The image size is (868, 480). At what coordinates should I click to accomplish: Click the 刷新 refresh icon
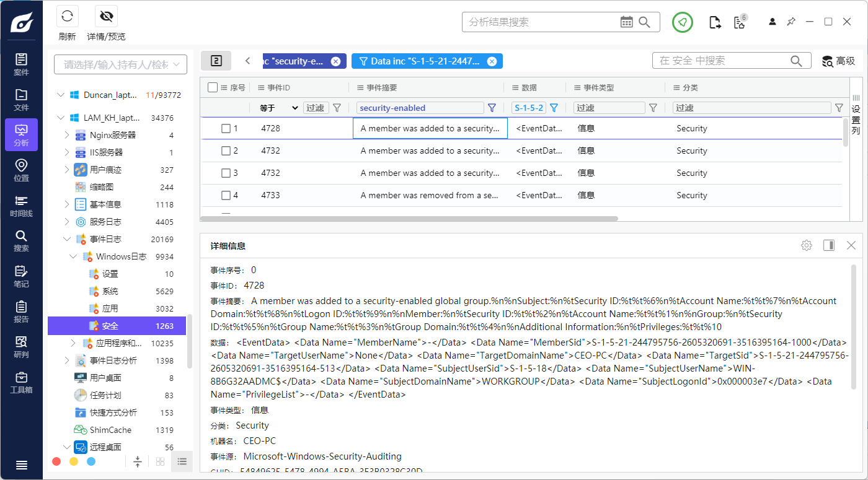[x=67, y=16]
